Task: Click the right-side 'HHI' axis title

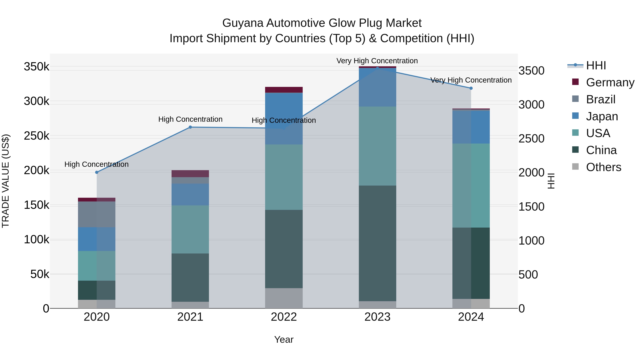Action: click(x=551, y=181)
